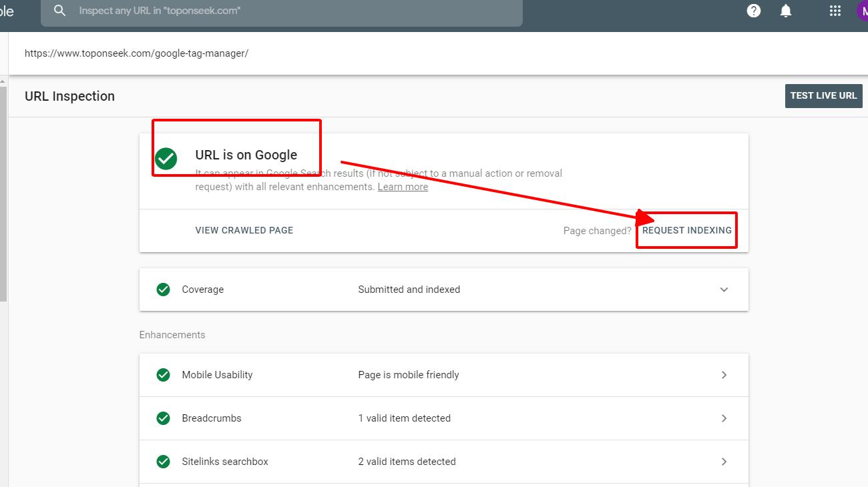Open notifications bell icon
868x487 pixels.
coord(786,11)
